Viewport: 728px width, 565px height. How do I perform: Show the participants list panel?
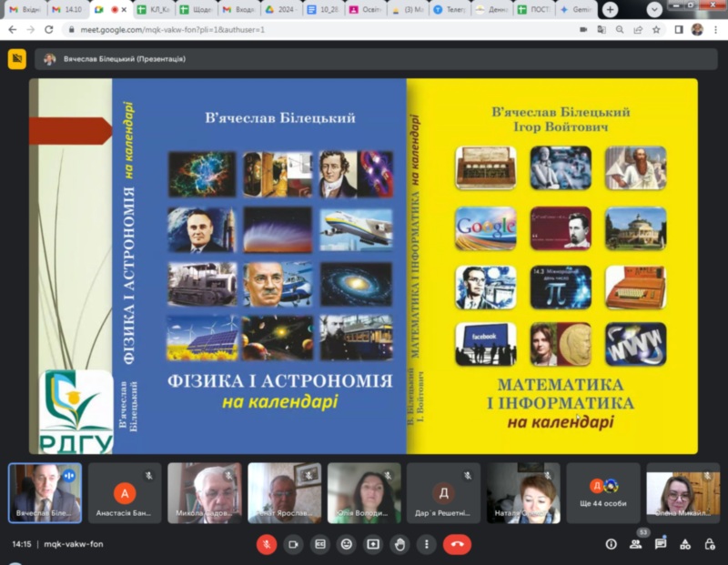pyautogui.click(x=635, y=544)
